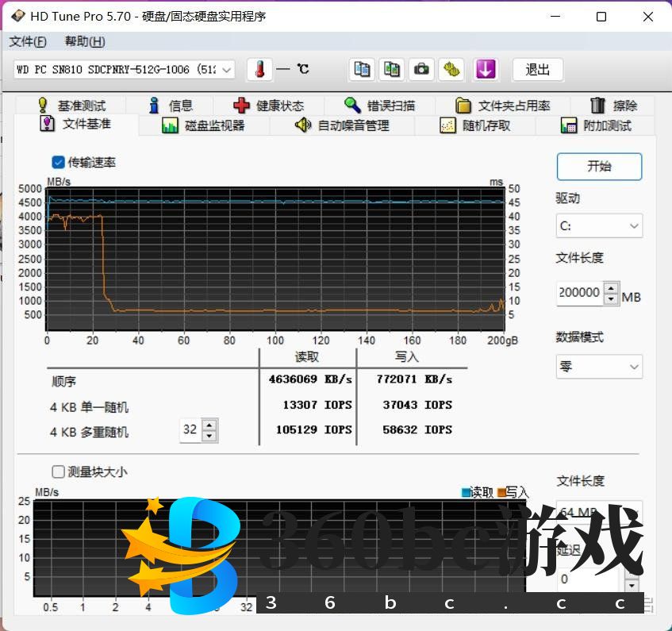This screenshot has height=631, width=672.
Task: Click the temperature thermometer icon
Action: pos(259,70)
